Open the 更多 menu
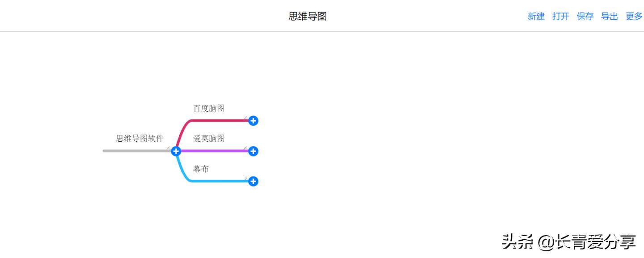 pyautogui.click(x=633, y=17)
